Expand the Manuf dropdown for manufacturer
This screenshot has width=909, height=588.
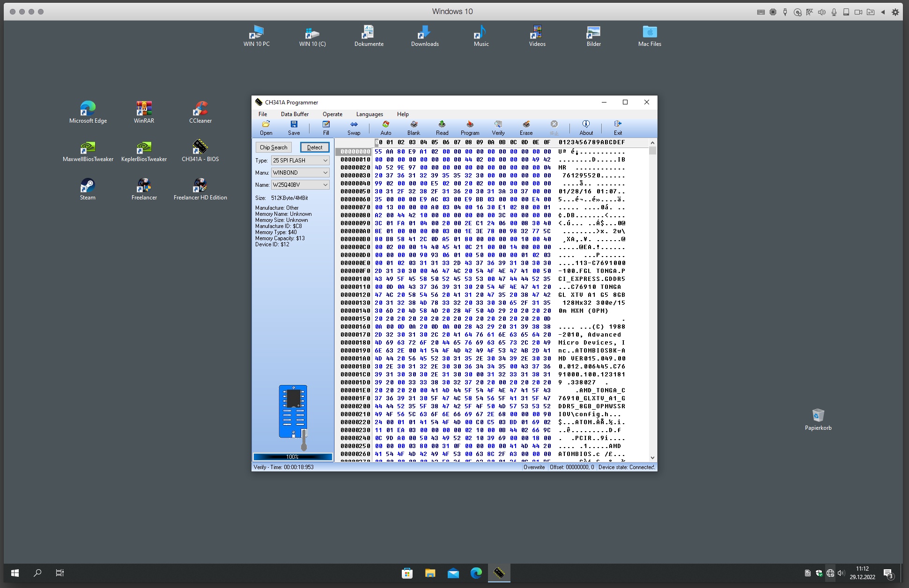(324, 173)
